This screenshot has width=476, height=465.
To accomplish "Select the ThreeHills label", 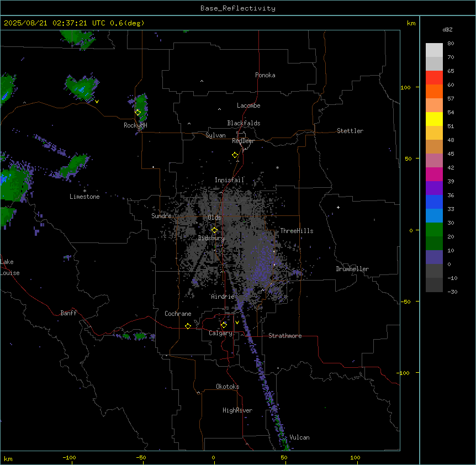I will click(297, 231).
